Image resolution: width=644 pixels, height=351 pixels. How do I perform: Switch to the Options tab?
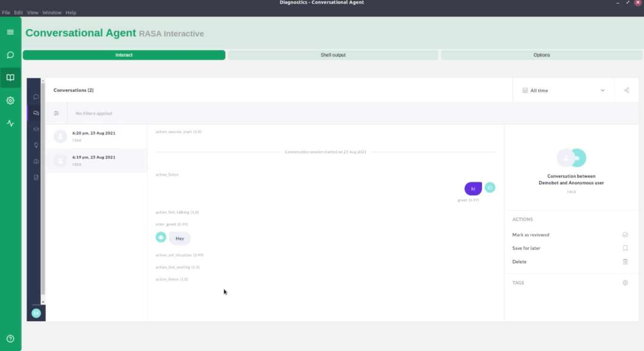(x=542, y=55)
